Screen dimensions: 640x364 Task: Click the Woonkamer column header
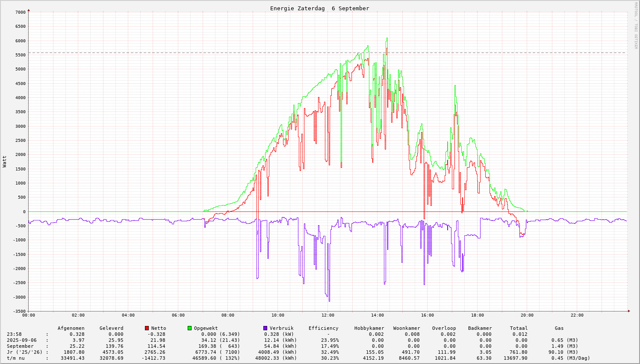point(406,328)
